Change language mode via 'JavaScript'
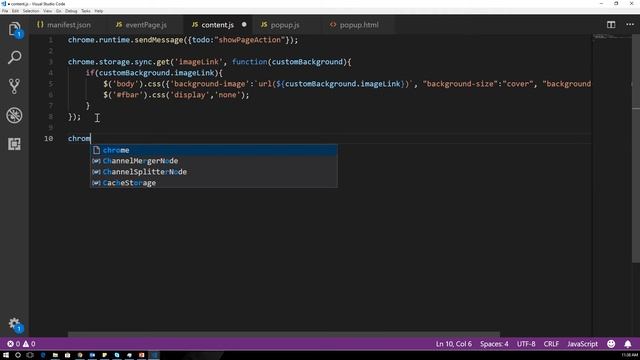This screenshot has width=640, height=360. 582,344
